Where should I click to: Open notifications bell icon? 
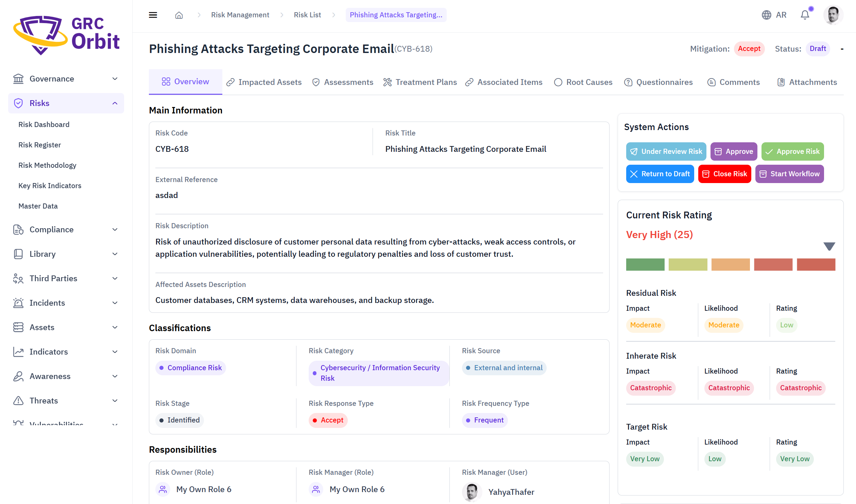coord(805,15)
